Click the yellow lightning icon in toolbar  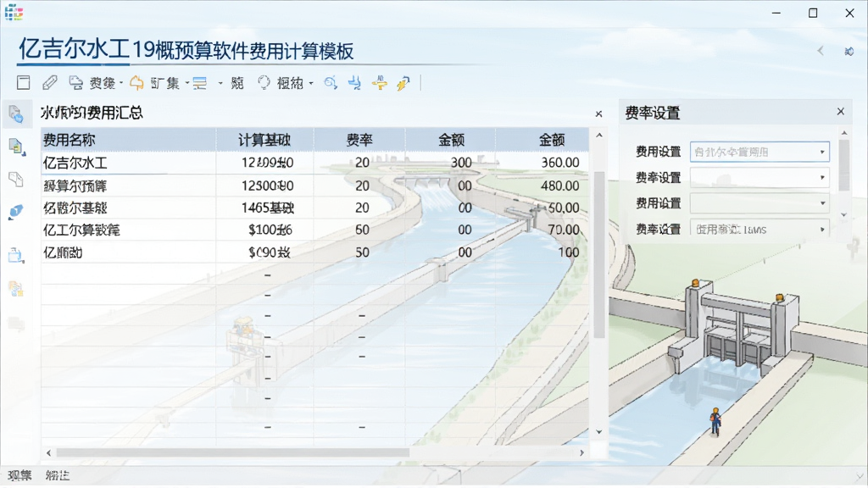coord(403,83)
